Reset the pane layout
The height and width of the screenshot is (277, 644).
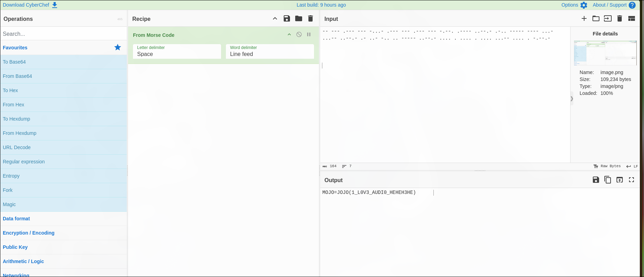coord(631,19)
